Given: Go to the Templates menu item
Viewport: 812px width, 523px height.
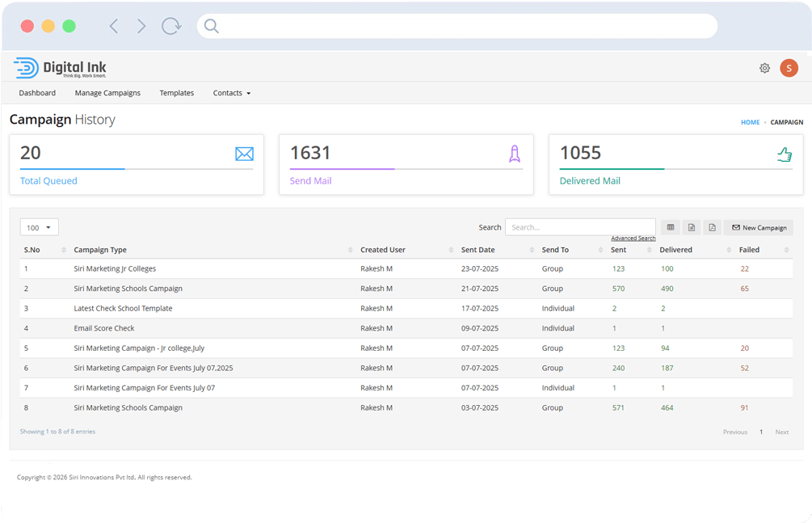Looking at the screenshot, I should click(x=176, y=93).
